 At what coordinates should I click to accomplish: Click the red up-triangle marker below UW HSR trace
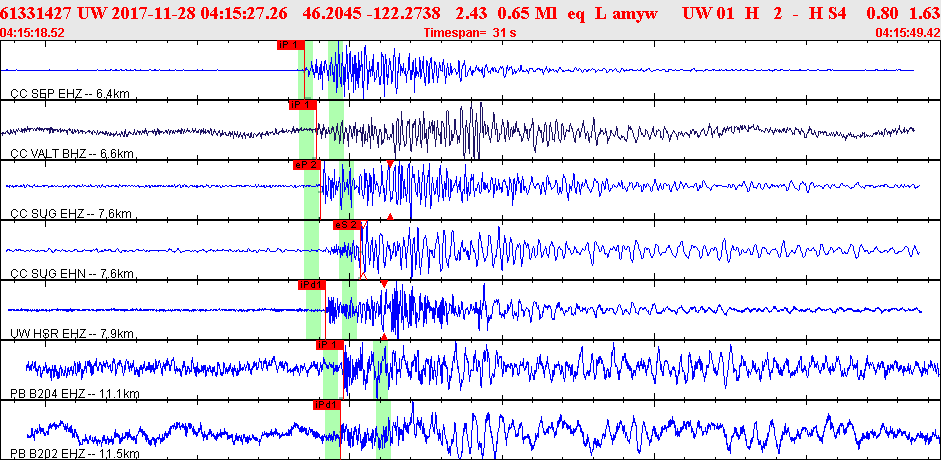click(384, 336)
